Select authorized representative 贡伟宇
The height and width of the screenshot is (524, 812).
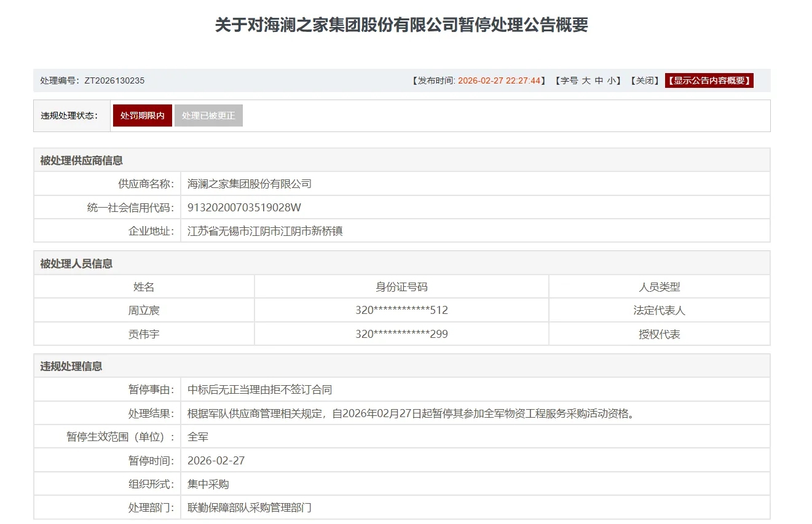click(144, 334)
